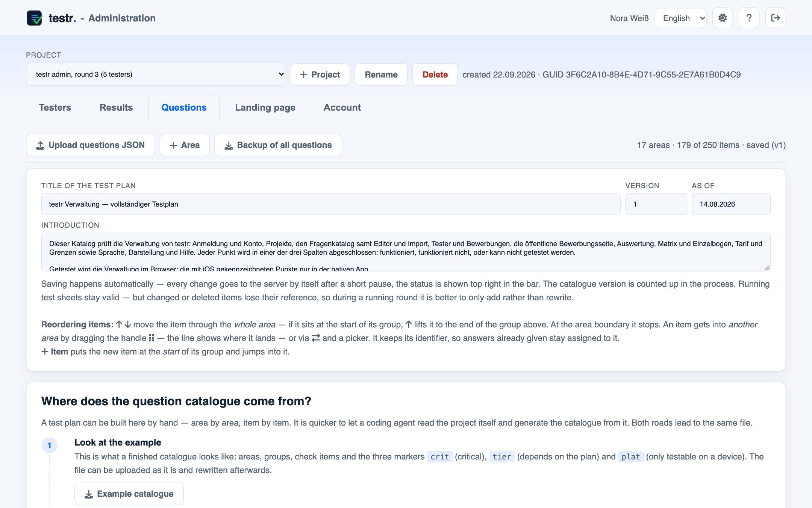Switch to the Testers tab
The width and height of the screenshot is (812, 508).
[x=55, y=108]
